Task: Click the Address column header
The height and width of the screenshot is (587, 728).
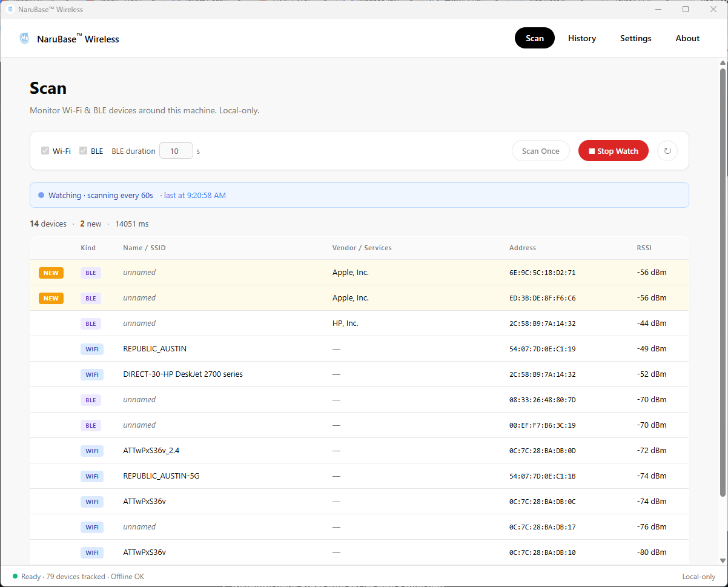Action: (523, 248)
